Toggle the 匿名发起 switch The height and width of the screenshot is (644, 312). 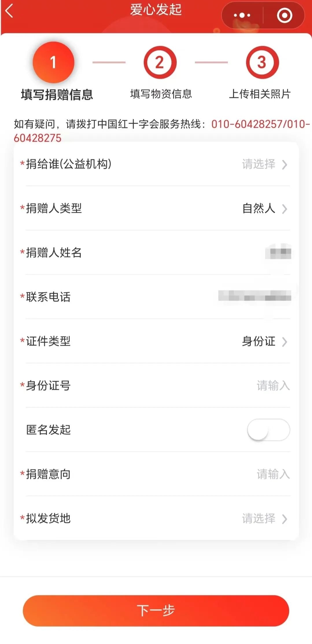[x=268, y=430]
